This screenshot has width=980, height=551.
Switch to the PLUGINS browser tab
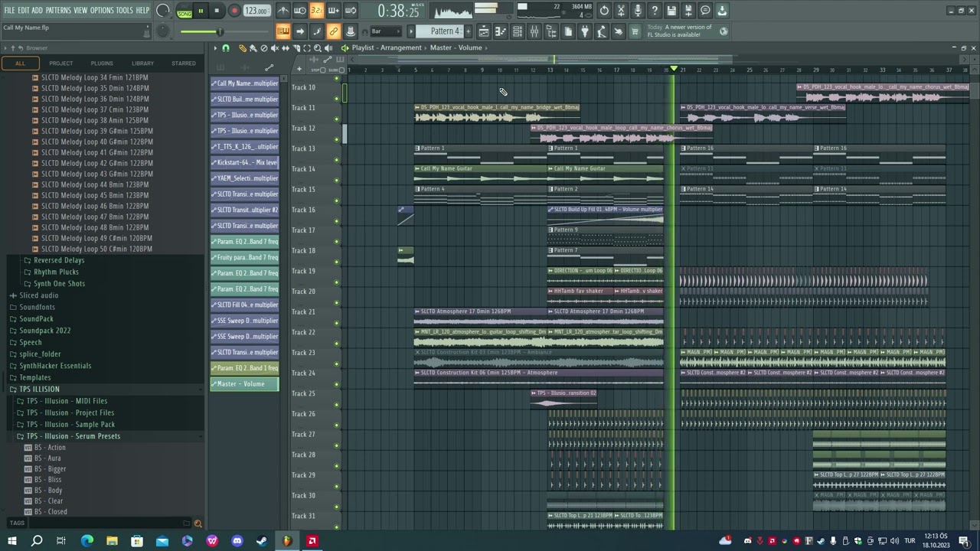point(102,64)
